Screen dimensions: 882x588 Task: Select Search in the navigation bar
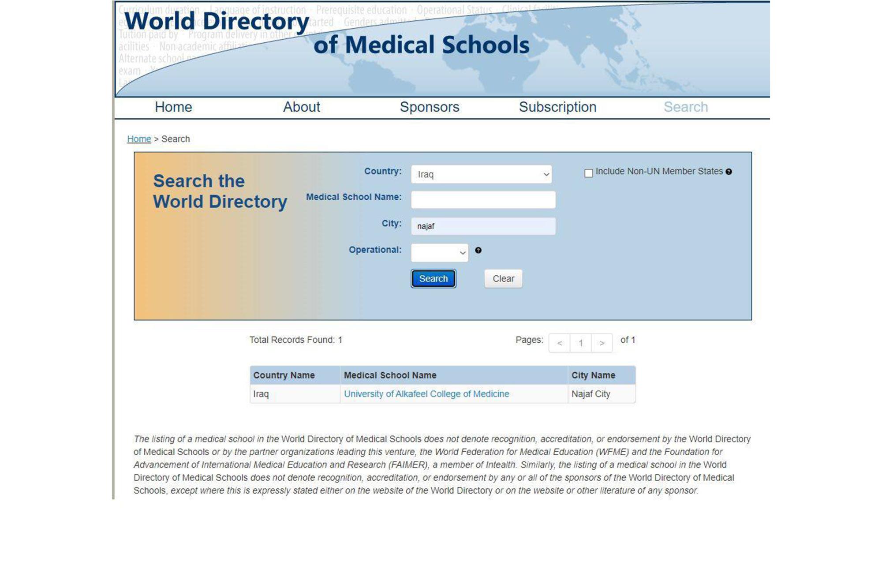686,107
